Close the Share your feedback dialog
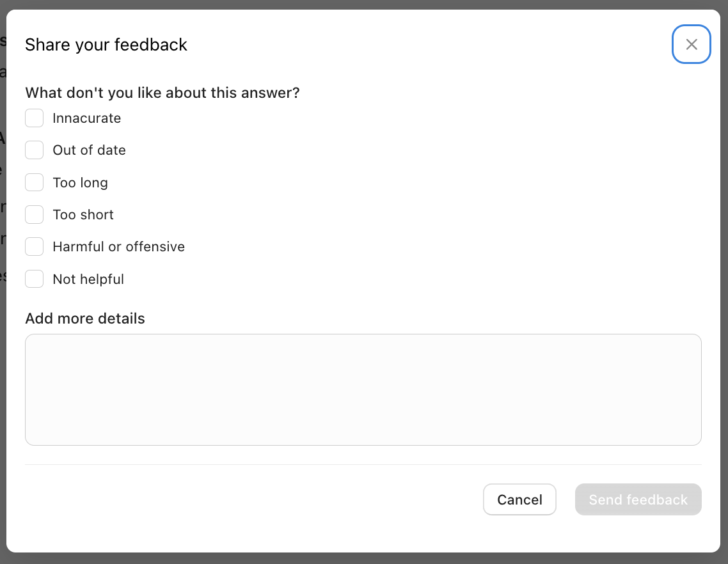This screenshot has width=728, height=564. 691,44
